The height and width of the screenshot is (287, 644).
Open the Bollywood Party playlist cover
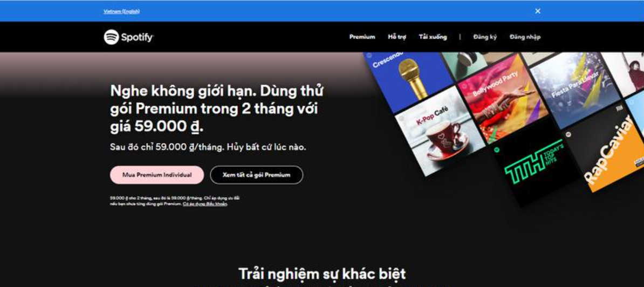point(503,99)
